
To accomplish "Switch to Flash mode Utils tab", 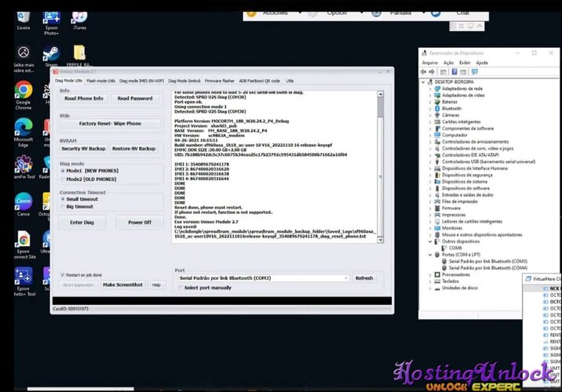I will pos(100,81).
